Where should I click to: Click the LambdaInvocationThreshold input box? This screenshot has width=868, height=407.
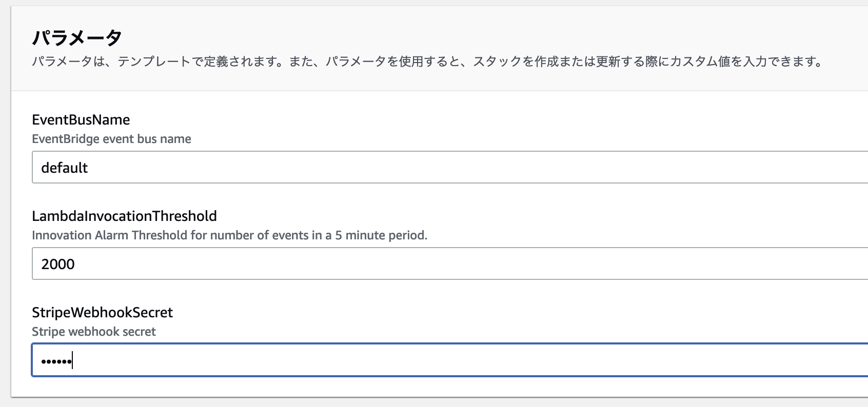308,263
